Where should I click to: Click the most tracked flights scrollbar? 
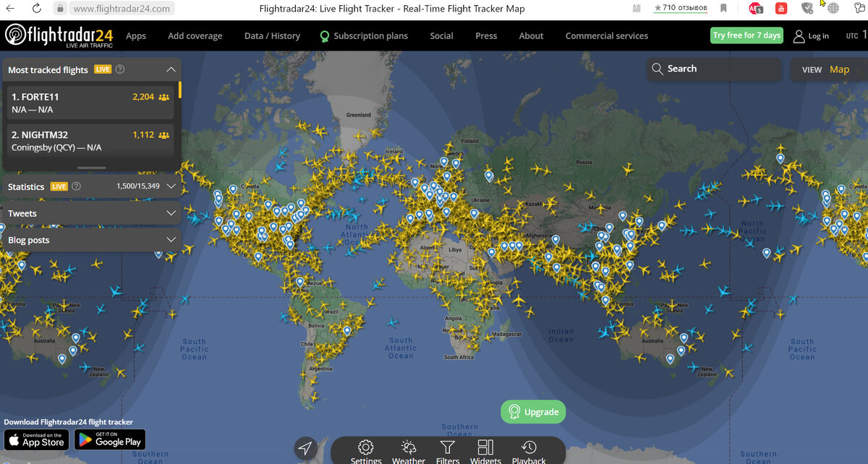click(180, 90)
